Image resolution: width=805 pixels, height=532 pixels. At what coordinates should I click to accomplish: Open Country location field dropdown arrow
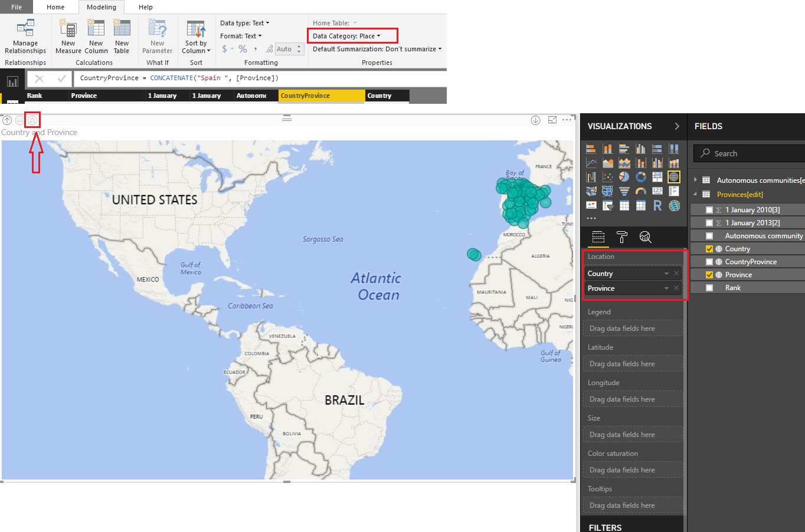pyautogui.click(x=666, y=274)
